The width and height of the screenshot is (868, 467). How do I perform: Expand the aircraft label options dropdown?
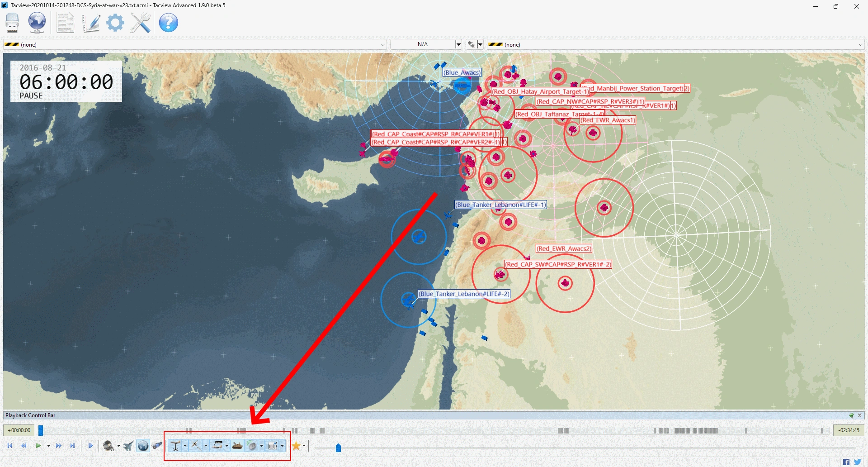[x=226, y=446]
